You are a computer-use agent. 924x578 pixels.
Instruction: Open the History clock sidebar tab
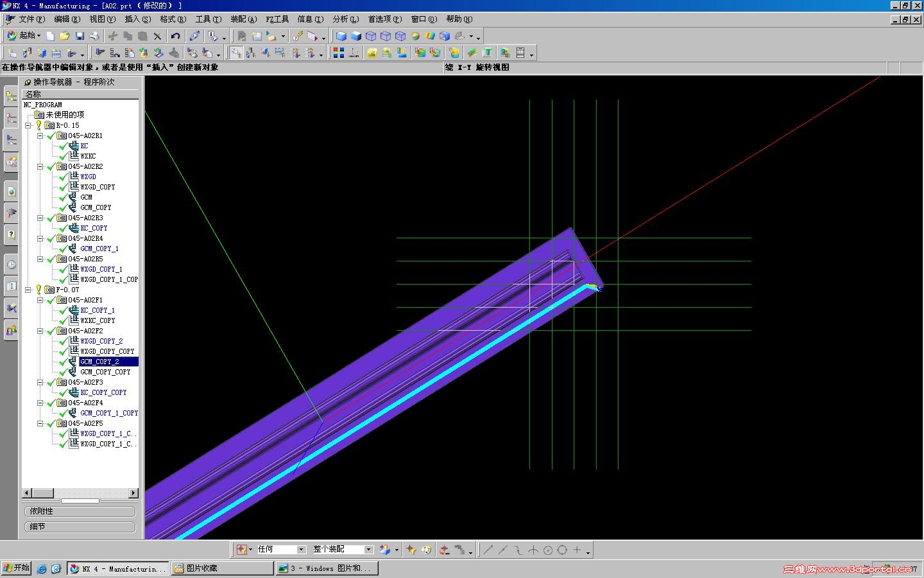[x=12, y=264]
